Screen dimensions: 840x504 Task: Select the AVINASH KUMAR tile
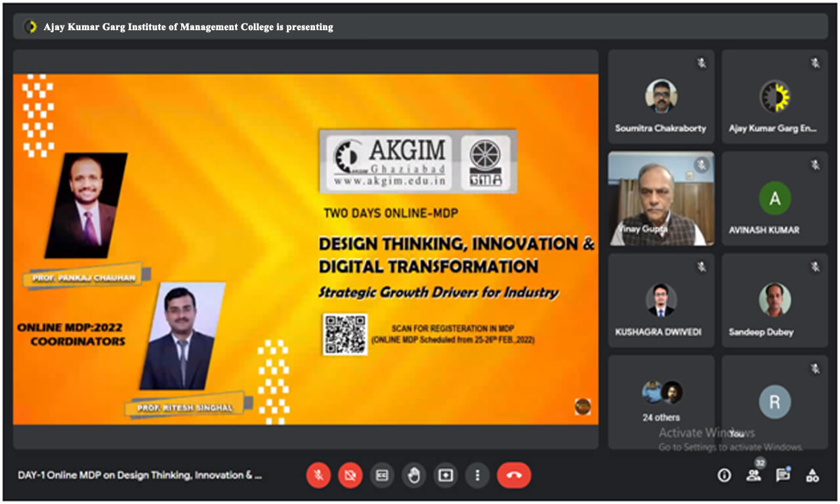[x=774, y=198]
